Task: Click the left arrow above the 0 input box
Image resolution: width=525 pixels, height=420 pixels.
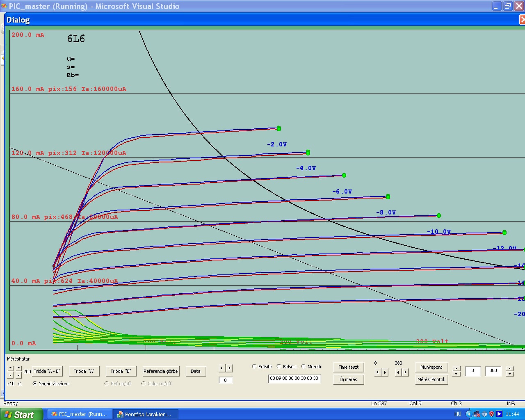Action: point(222,368)
